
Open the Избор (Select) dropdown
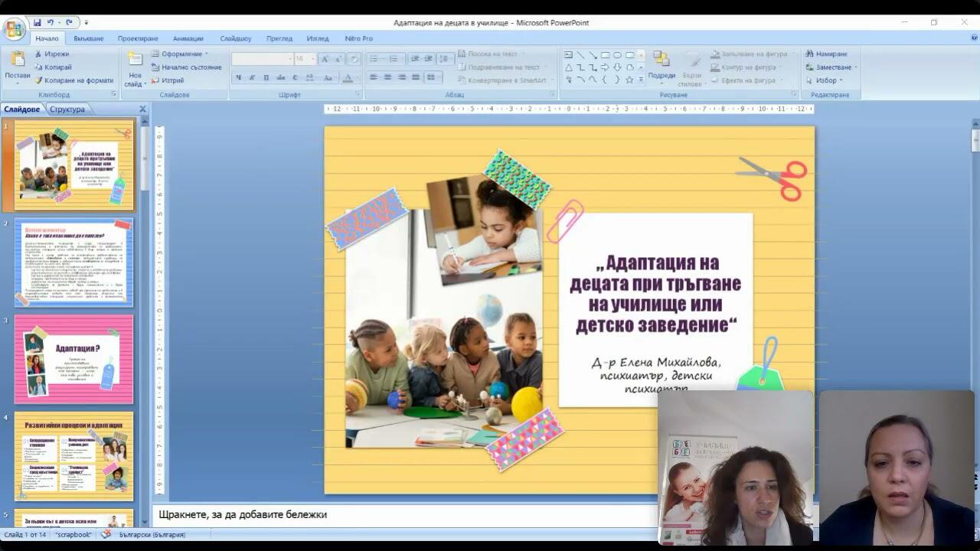coord(841,80)
